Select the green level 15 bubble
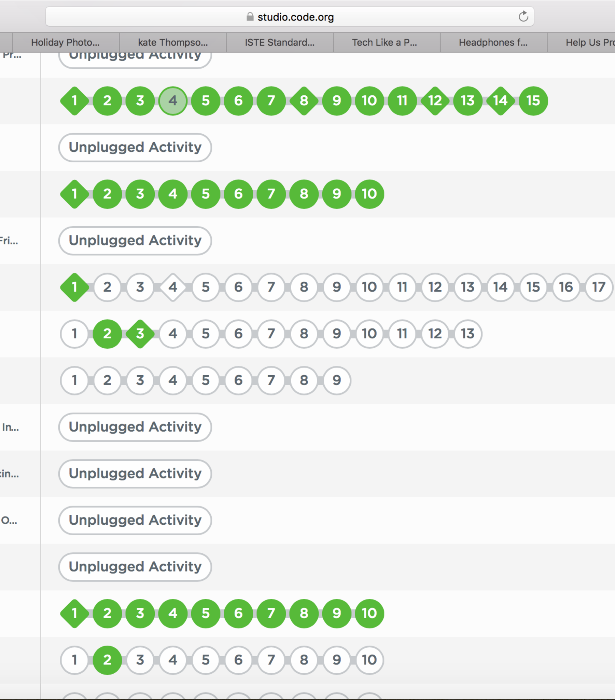Screen dimensions: 615x700 533,101
